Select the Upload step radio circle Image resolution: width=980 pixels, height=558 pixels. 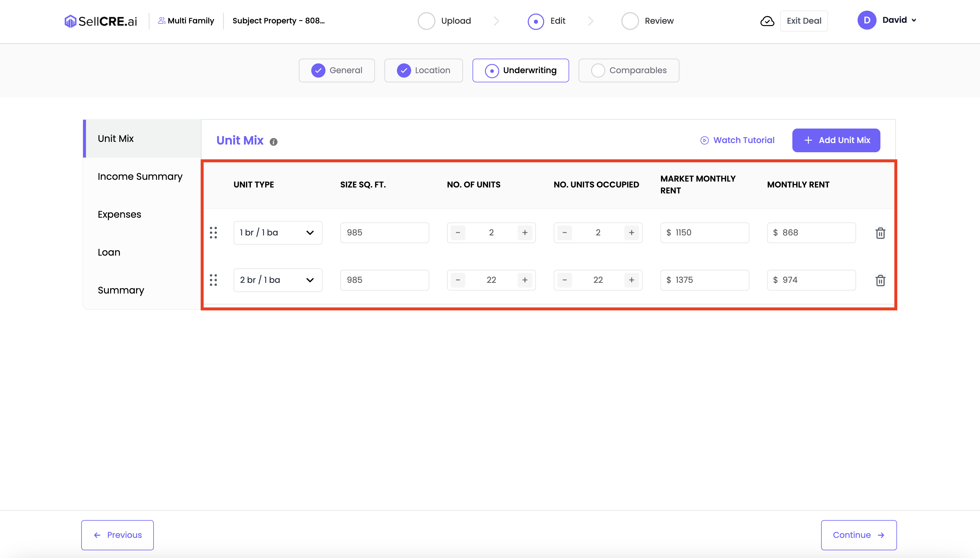tap(426, 21)
